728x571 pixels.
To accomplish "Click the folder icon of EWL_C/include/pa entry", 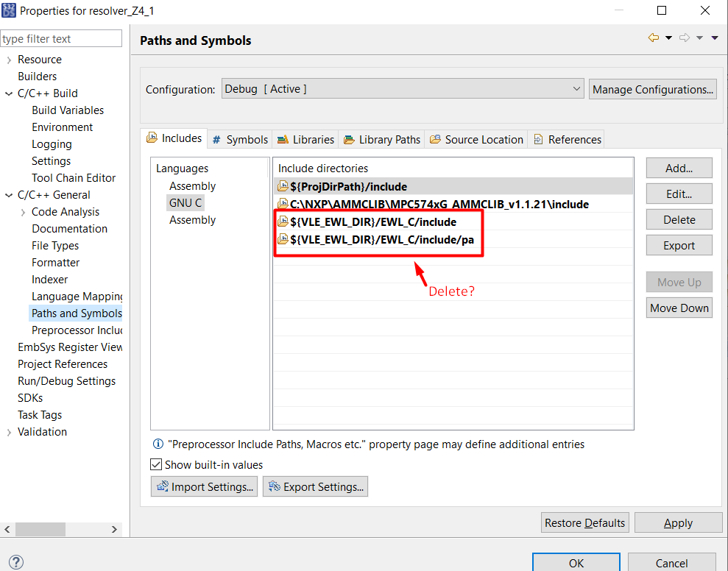I will [282, 239].
